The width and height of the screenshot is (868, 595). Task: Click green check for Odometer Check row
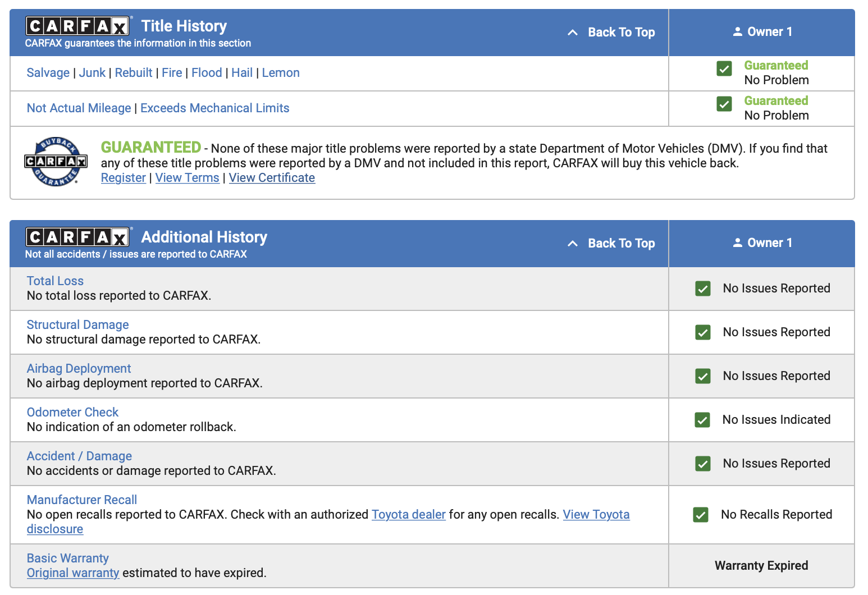[x=702, y=420]
